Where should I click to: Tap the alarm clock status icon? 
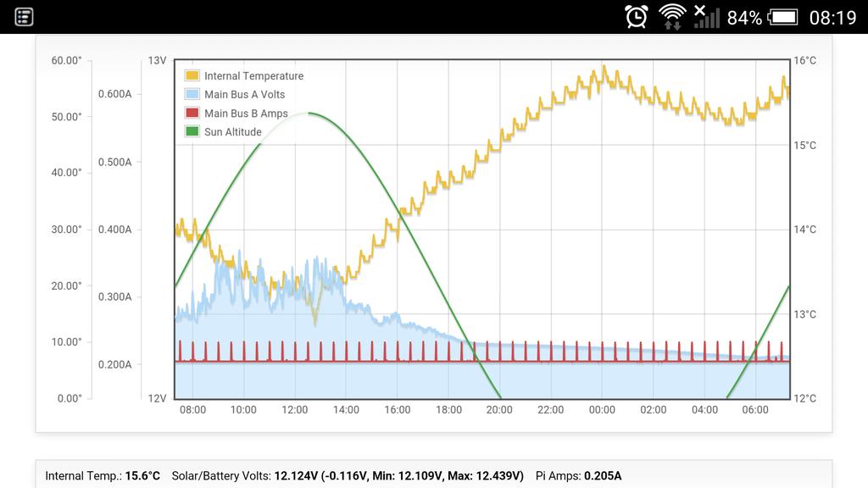tap(636, 17)
